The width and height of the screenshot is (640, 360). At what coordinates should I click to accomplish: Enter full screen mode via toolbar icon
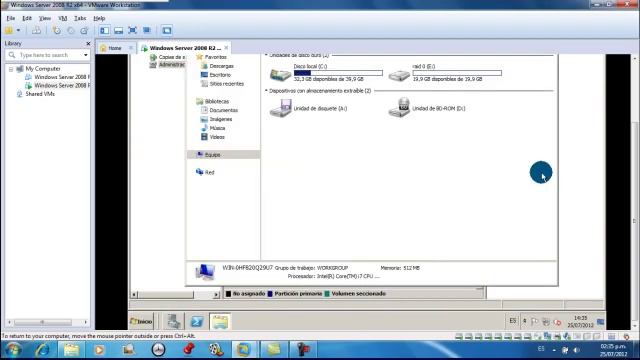point(132,31)
